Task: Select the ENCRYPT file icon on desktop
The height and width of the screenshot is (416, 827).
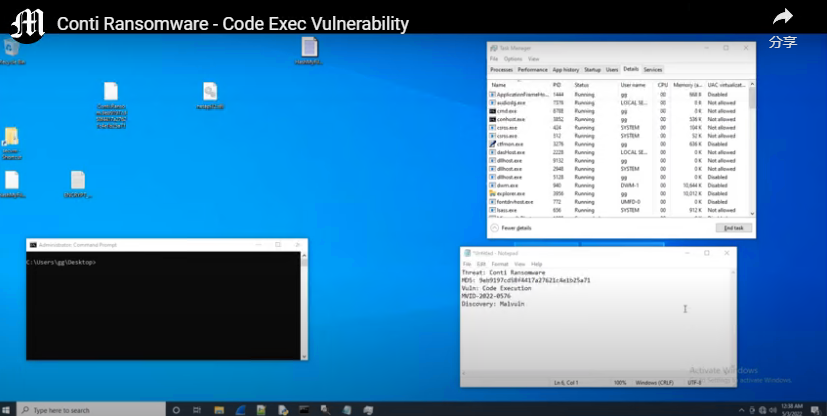Action: pos(78,185)
